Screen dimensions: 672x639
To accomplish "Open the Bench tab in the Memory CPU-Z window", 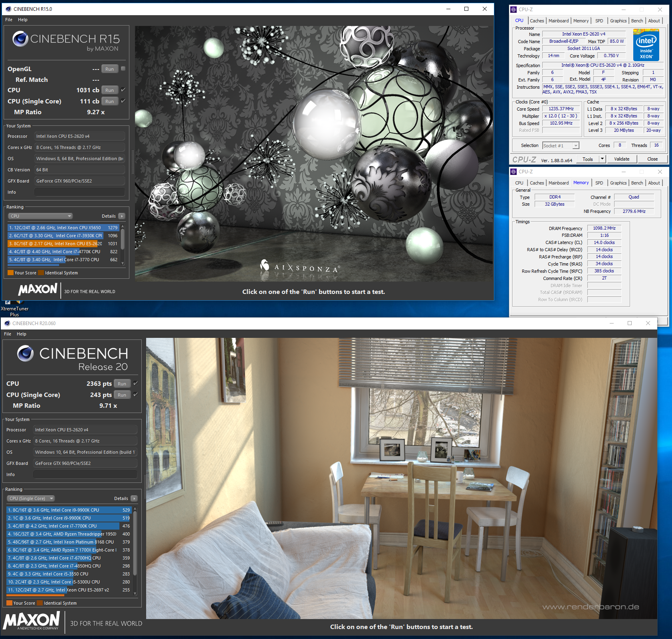I will point(637,183).
